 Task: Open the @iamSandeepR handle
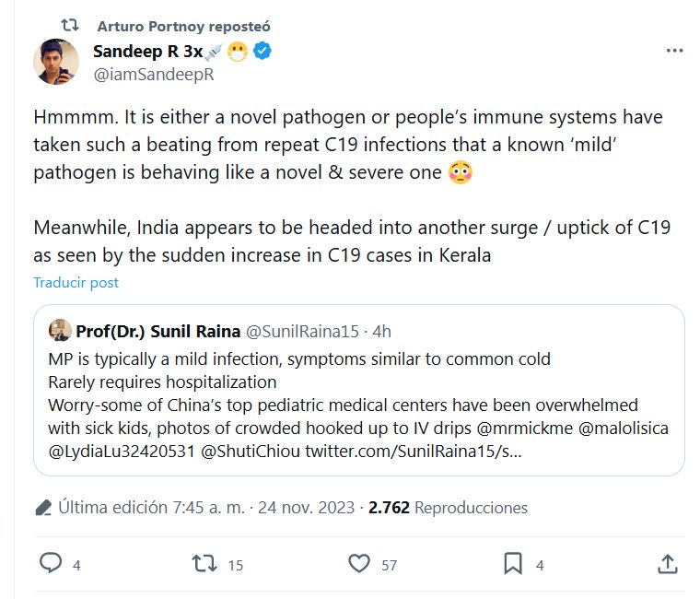tap(154, 75)
